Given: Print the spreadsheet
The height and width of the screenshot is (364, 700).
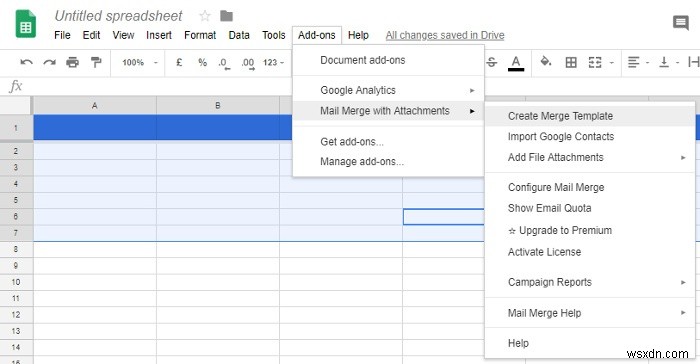Looking at the screenshot, I should [x=72, y=63].
